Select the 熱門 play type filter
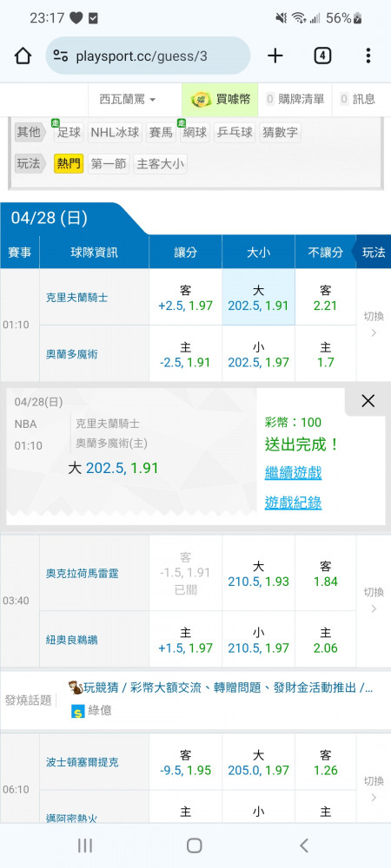391x868 pixels. point(69,164)
